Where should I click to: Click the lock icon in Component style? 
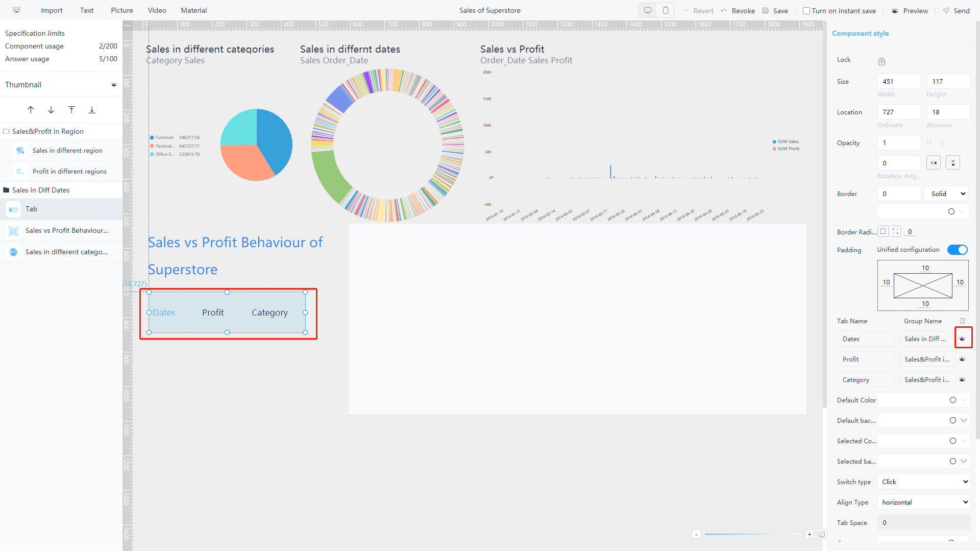pyautogui.click(x=881, y=61)
